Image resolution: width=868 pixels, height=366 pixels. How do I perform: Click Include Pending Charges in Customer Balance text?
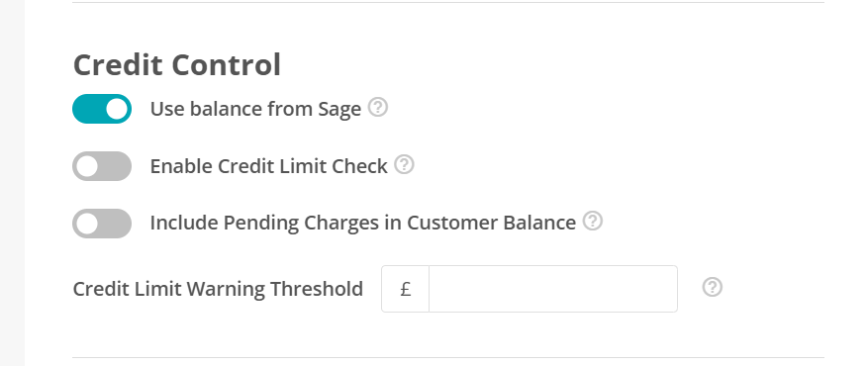pos(362,223)
